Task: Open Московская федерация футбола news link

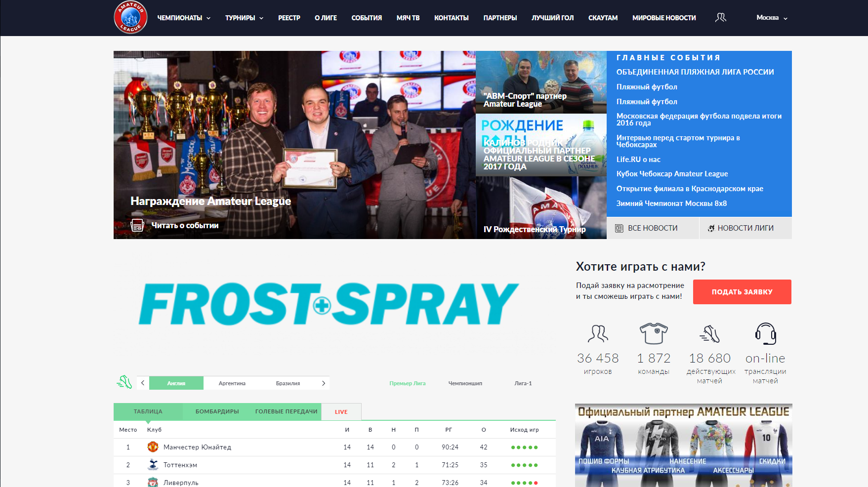Action: click(699, 120)
